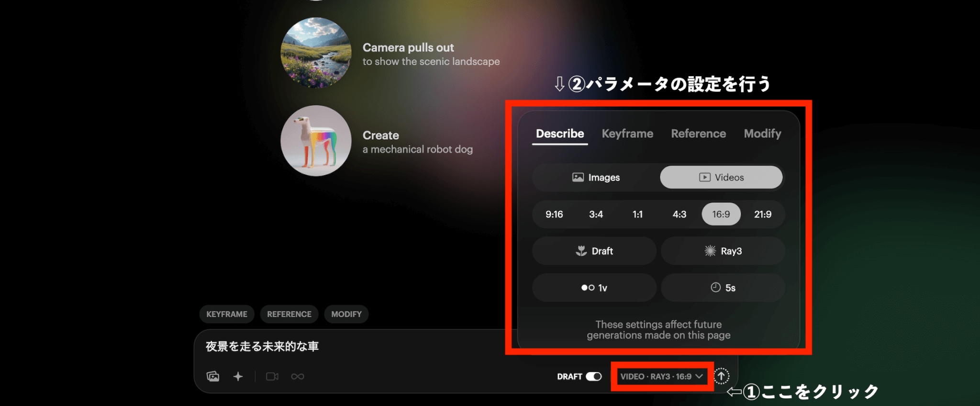Switch to the Keyframe tab
The image size is (980, 406).
point(627,134)
